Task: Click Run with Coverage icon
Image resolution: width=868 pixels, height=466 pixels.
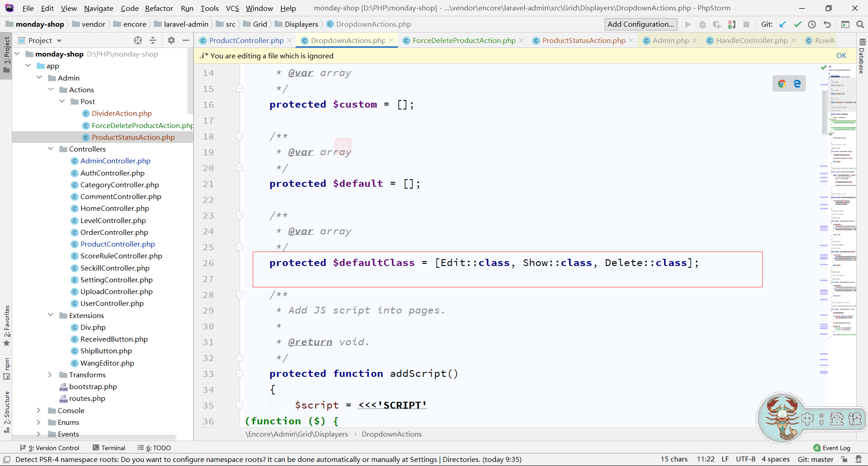Action: click(x=717, y=24)
